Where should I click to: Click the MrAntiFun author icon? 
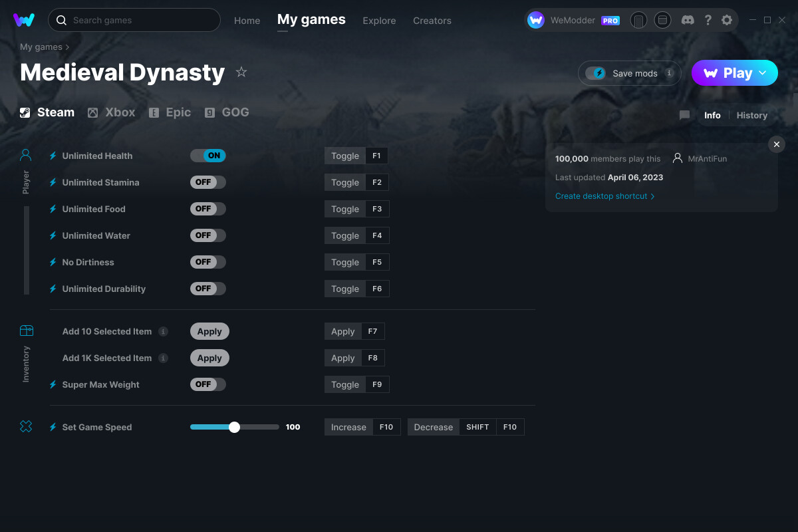click(678, 158)
